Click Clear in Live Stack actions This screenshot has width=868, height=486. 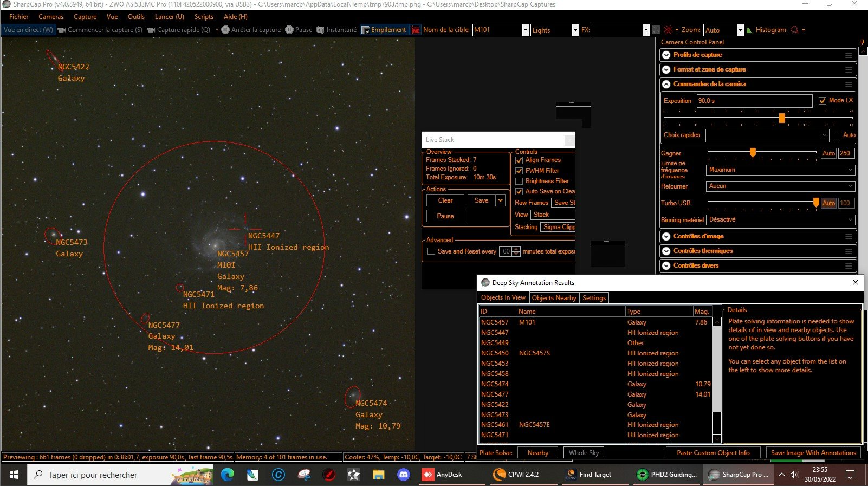click(x=445, y=200)
